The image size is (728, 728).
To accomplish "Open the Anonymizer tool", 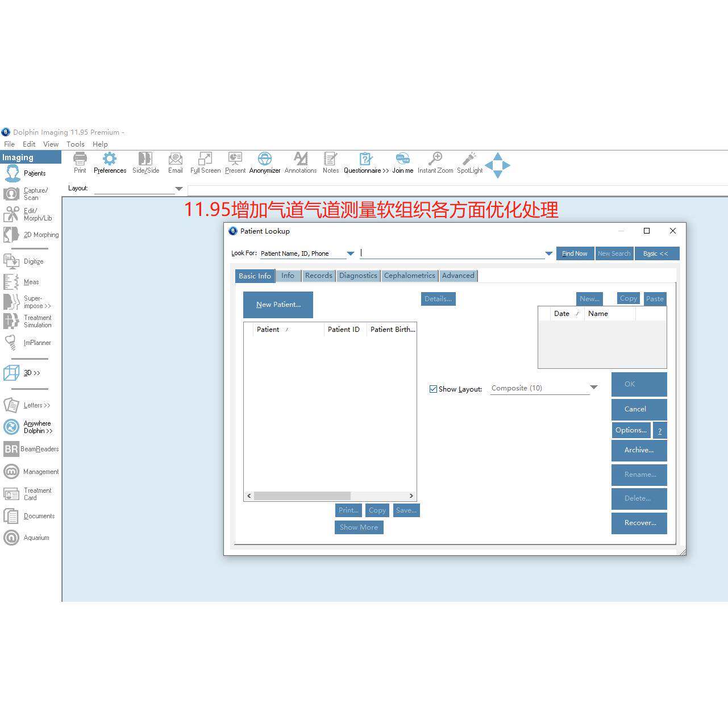I will 265,163.
